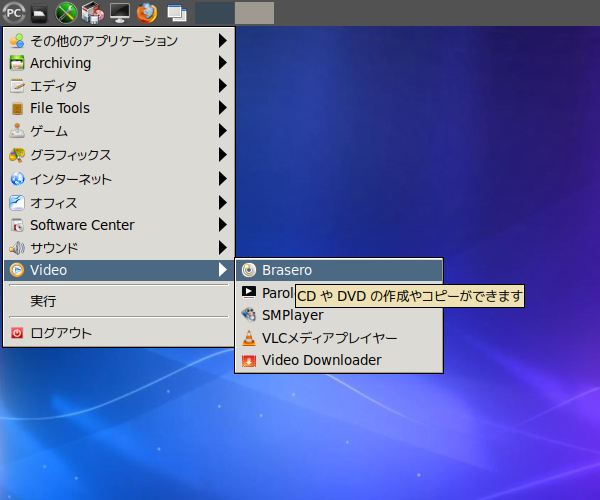Click the white arrow beside Video
This screenshot has width=600, height=500.
click(223, 270)
